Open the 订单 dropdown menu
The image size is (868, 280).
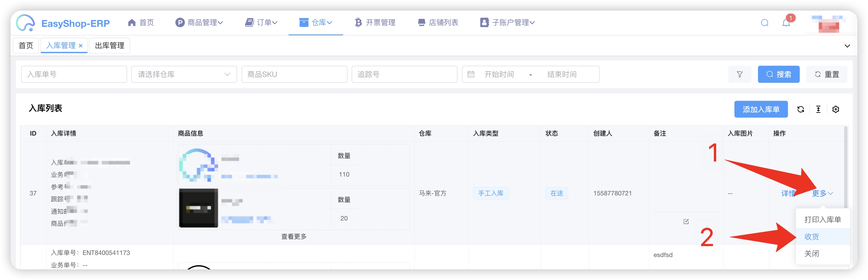(x=261, y=23)
